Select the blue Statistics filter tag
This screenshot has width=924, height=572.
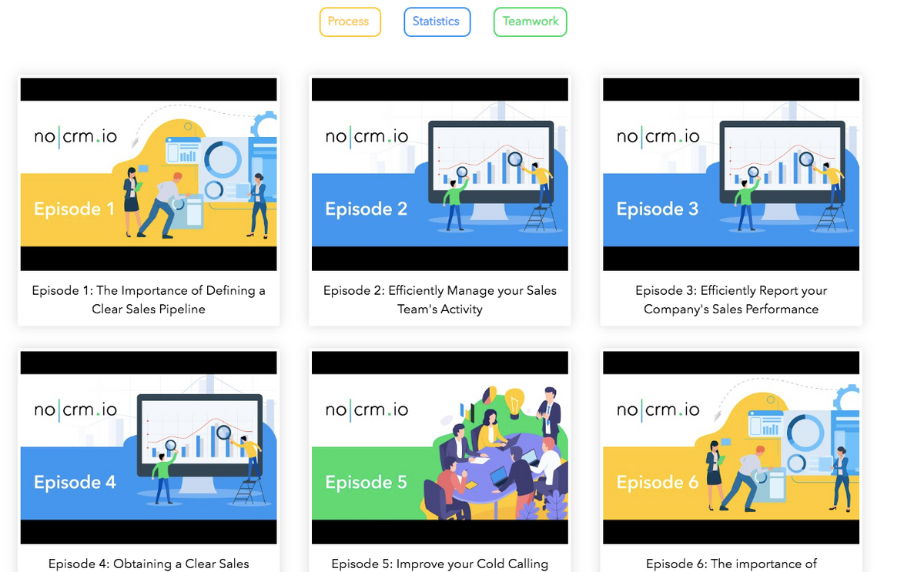(x=437, y=22)
